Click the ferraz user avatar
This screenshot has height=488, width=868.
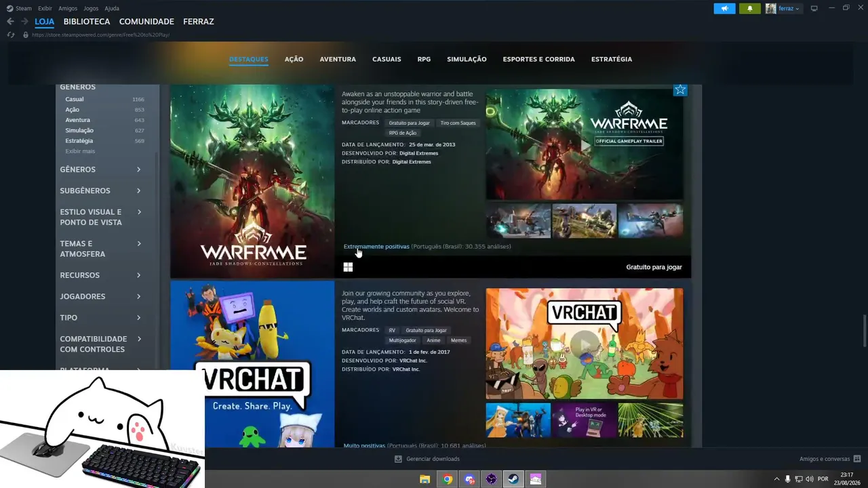pyautogui.click(x=771, y=9)
